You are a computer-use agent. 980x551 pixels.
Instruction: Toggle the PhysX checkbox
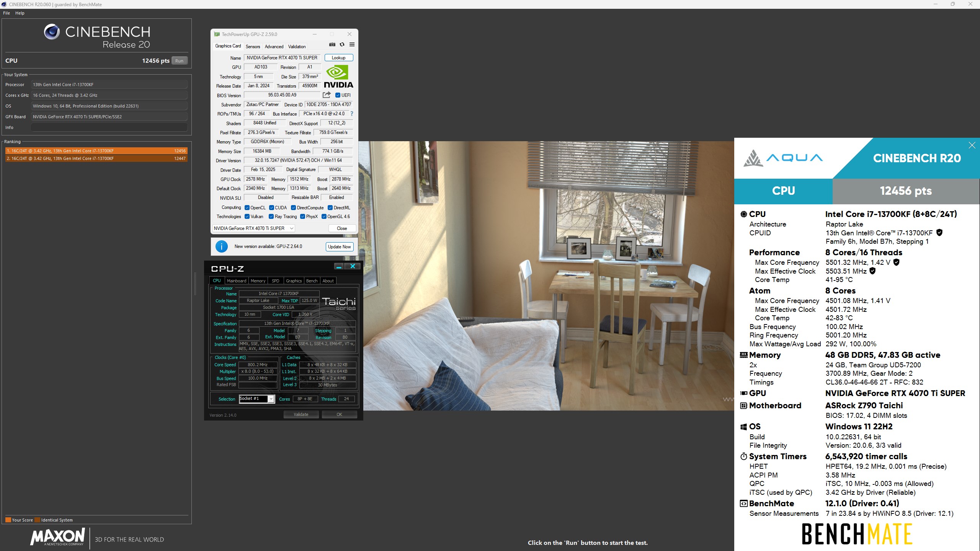pos(302,217)
